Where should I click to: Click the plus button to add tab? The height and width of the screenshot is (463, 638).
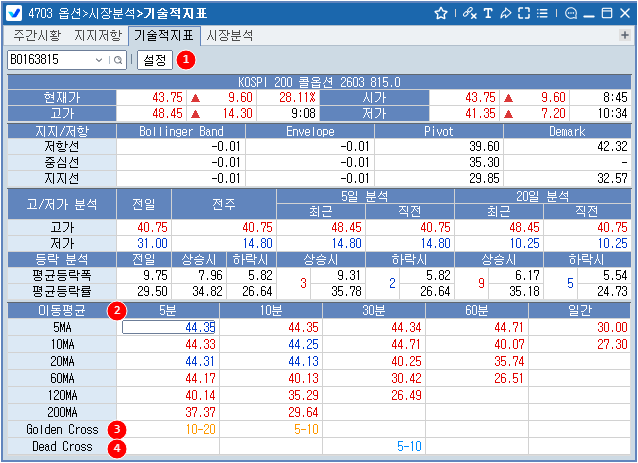(625, 35)
